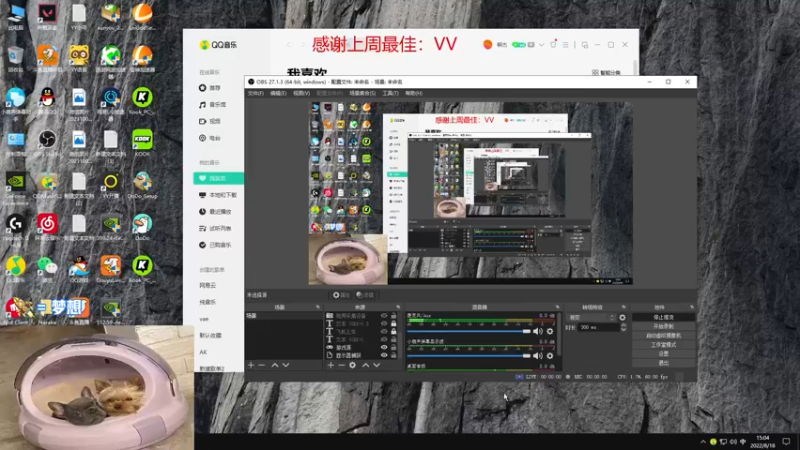The width and height of the screenshot is (800, 450).
Task: Open the 场景集合(S) menu in OBS
Action: point(362,93)
